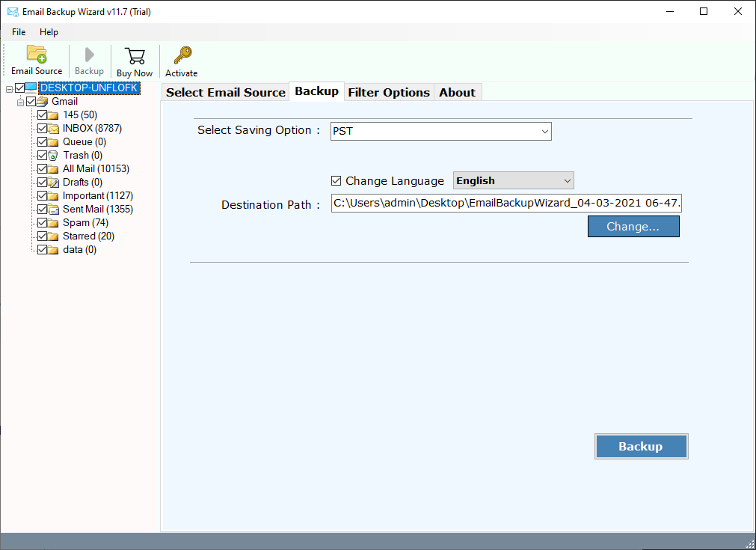Screen dimensions: 756x550
Task: Uncheck the DESKTOP-UNFLOFK root checkbox
Action: click(19, 88)
